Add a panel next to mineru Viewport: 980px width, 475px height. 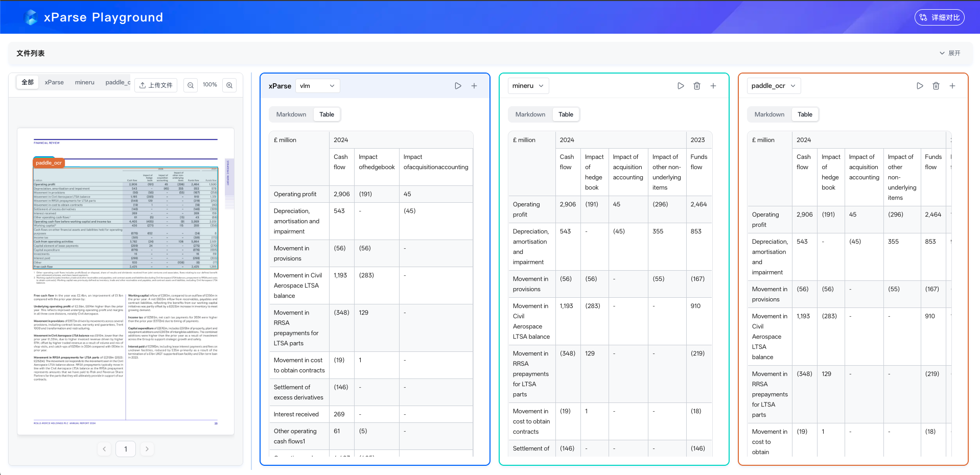point(713,86)
